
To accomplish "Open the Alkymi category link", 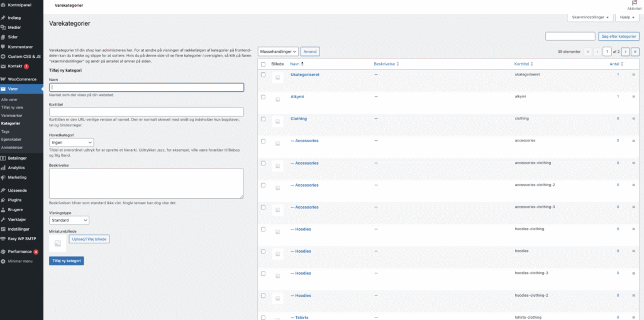I will [297, 97].
